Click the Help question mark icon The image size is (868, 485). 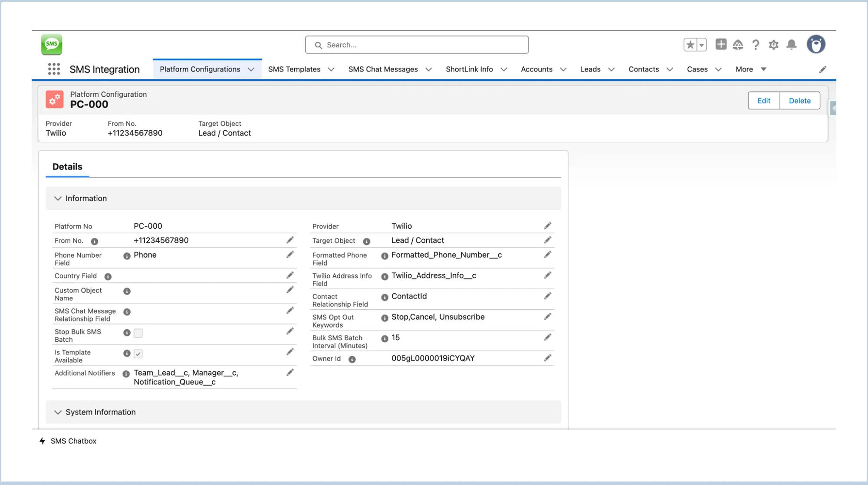(756, 45)
